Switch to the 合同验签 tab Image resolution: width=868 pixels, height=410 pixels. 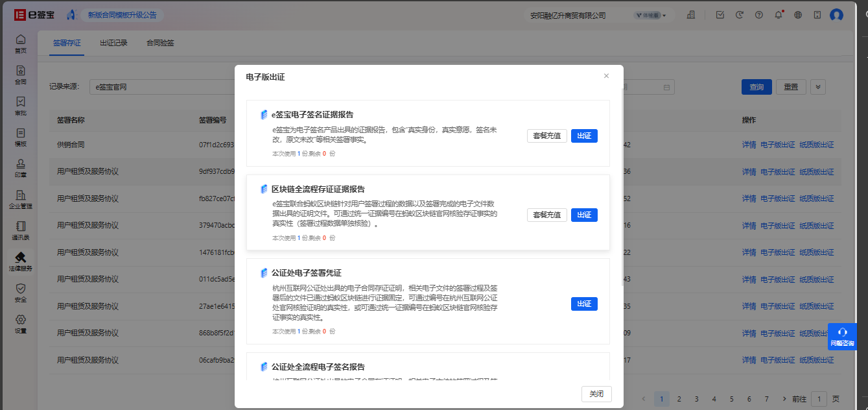pos(160,43)
